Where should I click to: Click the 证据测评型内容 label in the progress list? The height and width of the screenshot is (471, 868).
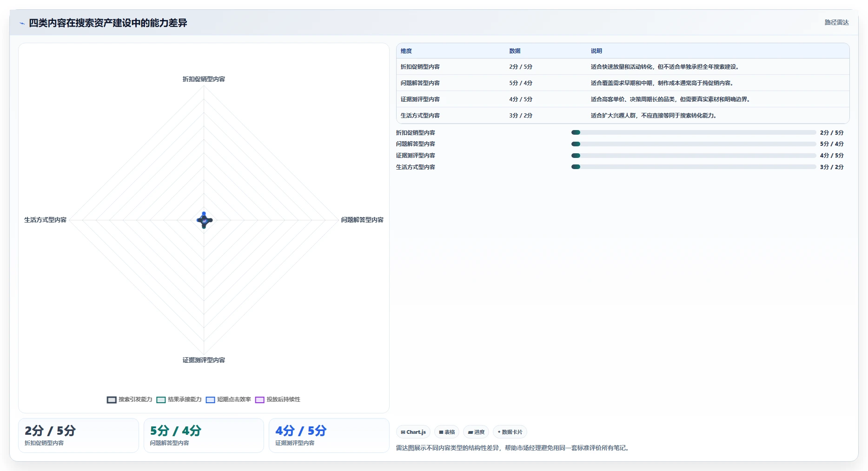pyautogui.click(x=416, y=156)
